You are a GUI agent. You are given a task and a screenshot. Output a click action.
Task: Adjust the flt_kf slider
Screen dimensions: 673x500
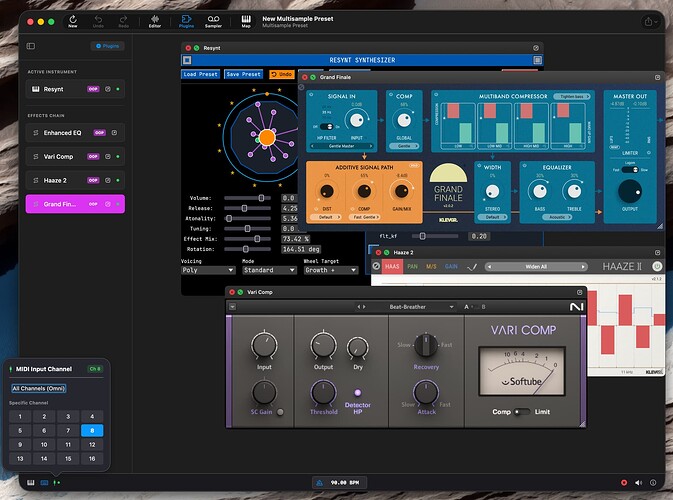pyautogui.click(x=435, y=236)
